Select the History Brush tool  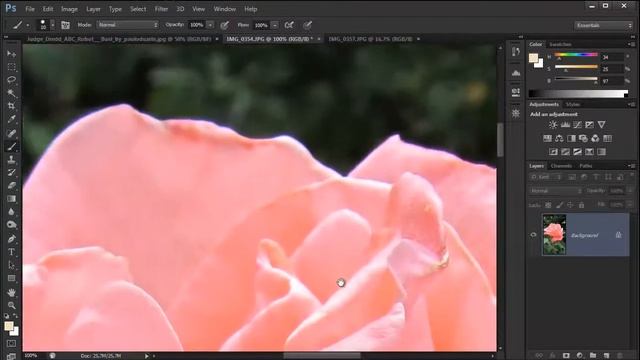coord(11,173)
